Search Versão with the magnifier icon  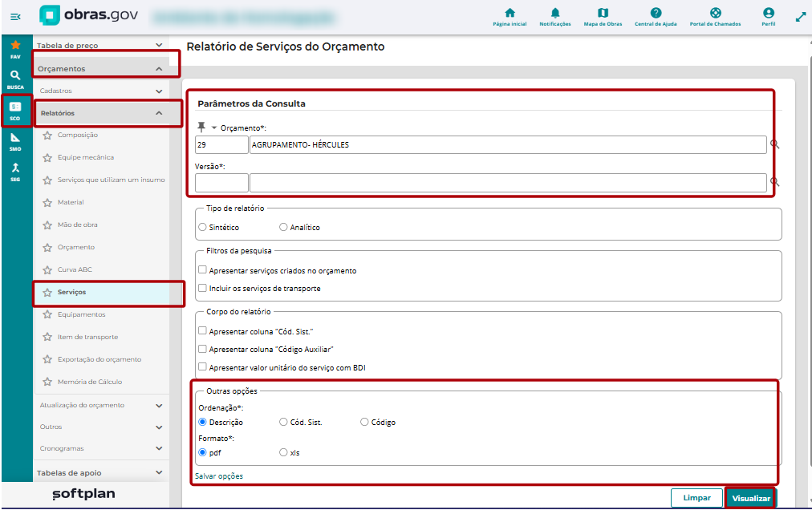click(x=775, y=182)
